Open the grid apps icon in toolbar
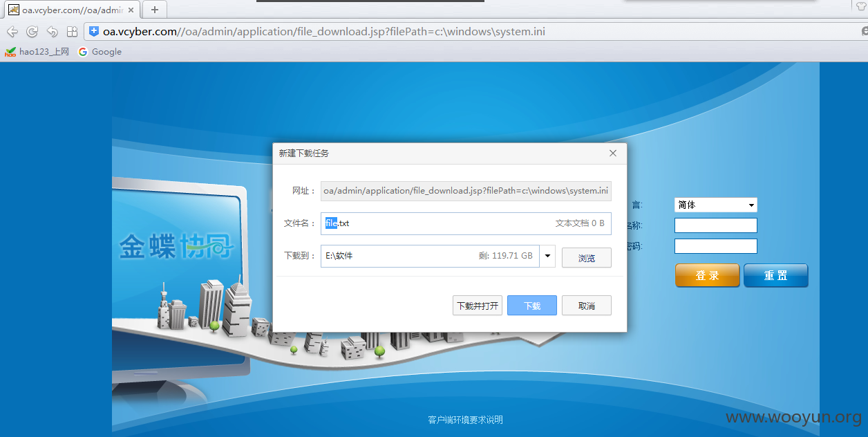 [x=72, y=32]
